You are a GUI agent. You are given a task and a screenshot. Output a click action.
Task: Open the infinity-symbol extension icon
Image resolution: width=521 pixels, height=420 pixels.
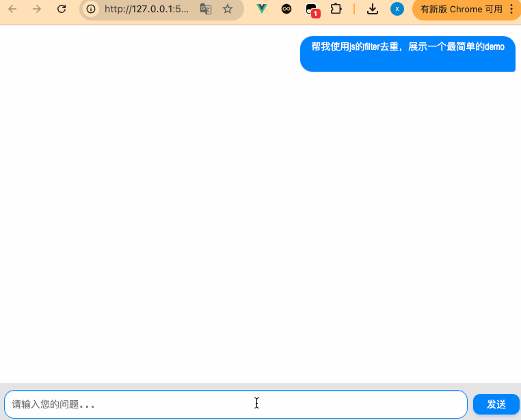click(286, 9)
